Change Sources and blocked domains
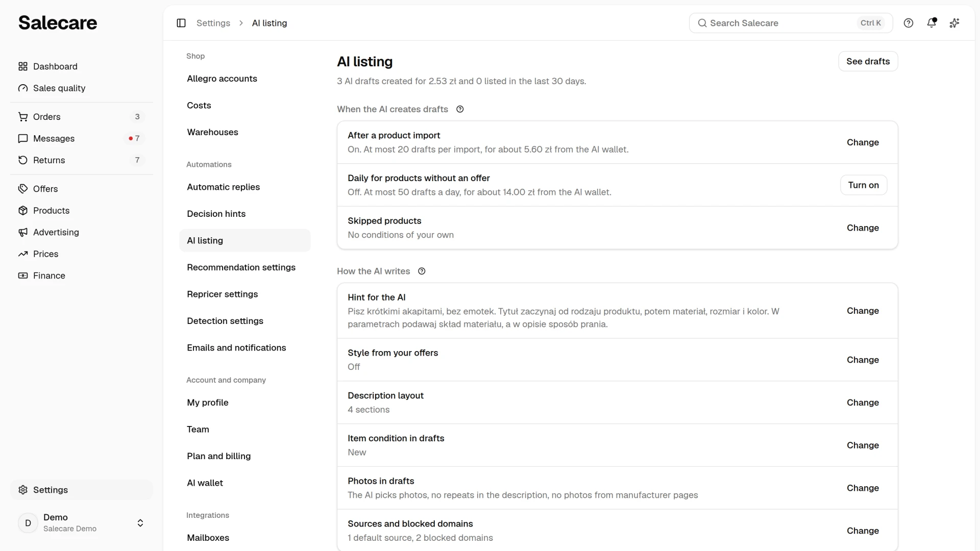The width and height of the screenshot is (980, 551). (863, 531)
